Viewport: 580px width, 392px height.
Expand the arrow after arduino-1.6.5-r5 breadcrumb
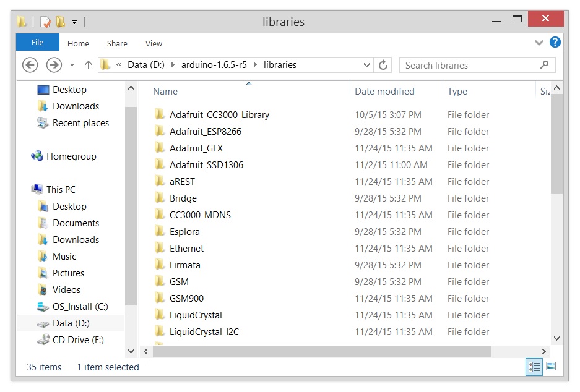pos(255,65)
